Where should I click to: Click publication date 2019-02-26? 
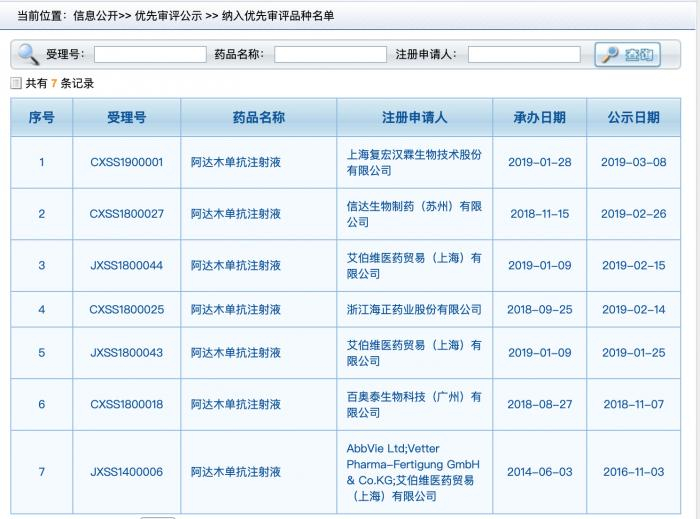(x=633, y=214)
